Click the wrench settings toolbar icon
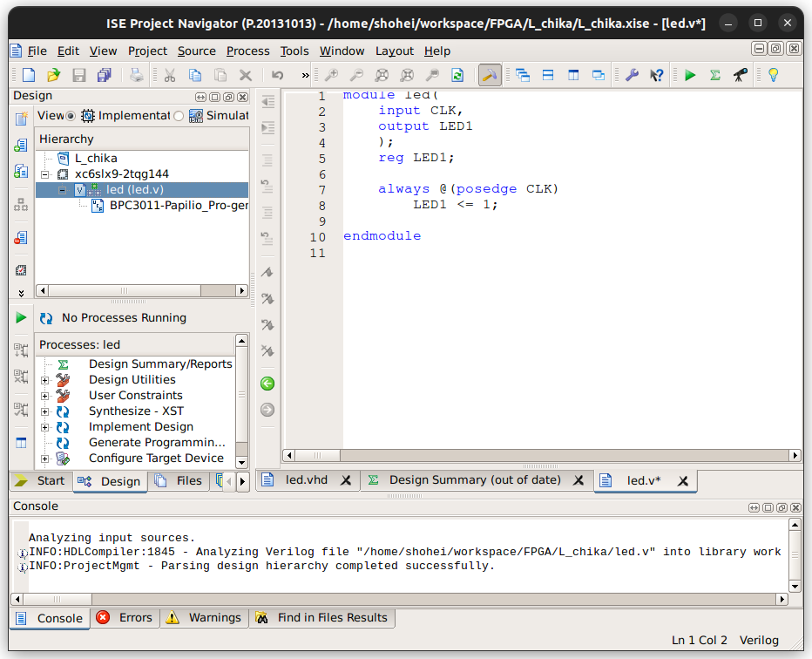Screen dimensions: 812x659 coord(632,75)
